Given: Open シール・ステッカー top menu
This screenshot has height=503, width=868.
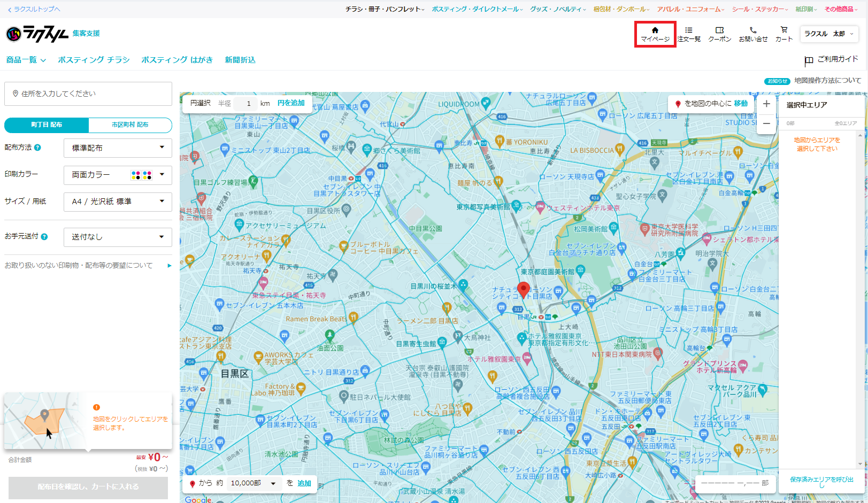Looking at the screenshot, I should [x=760, y=9].
